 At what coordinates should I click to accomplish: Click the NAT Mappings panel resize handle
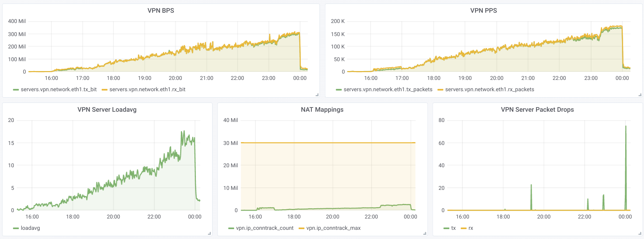(425, 233)
